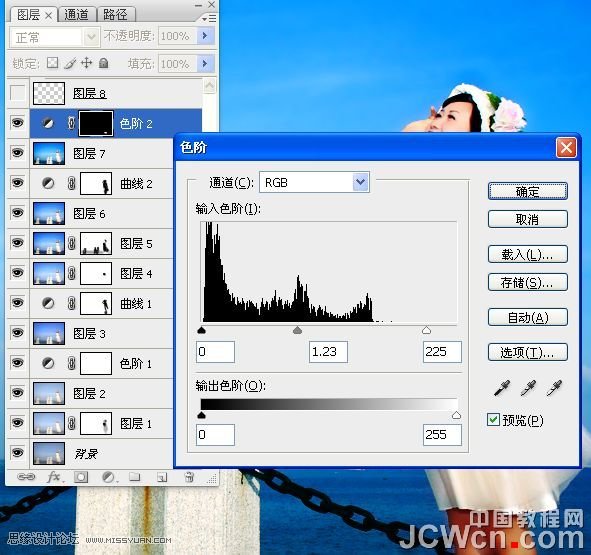Open the blend mode 正常 dropdown
Viewport: 591px width, 555px height.
pyautogui.click(x=91, y=37)
